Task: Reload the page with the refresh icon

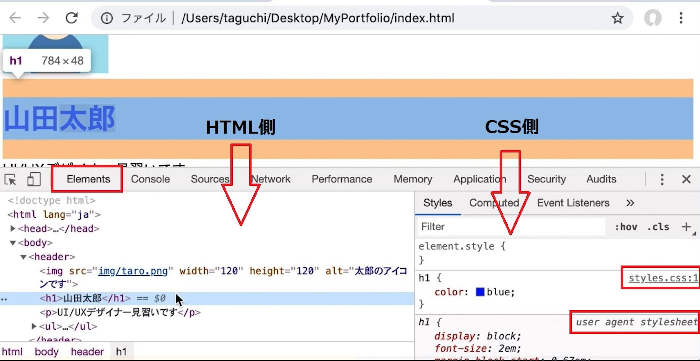Action: 71,18
